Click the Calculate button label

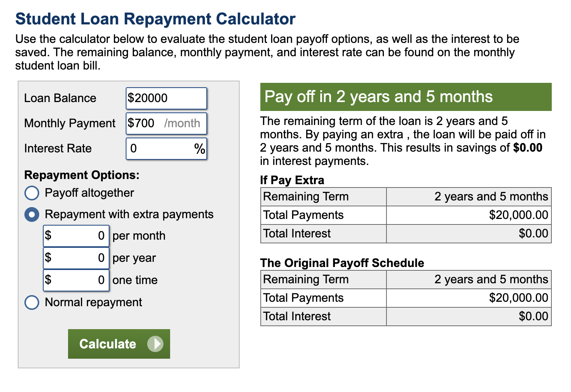pos(108,344)
